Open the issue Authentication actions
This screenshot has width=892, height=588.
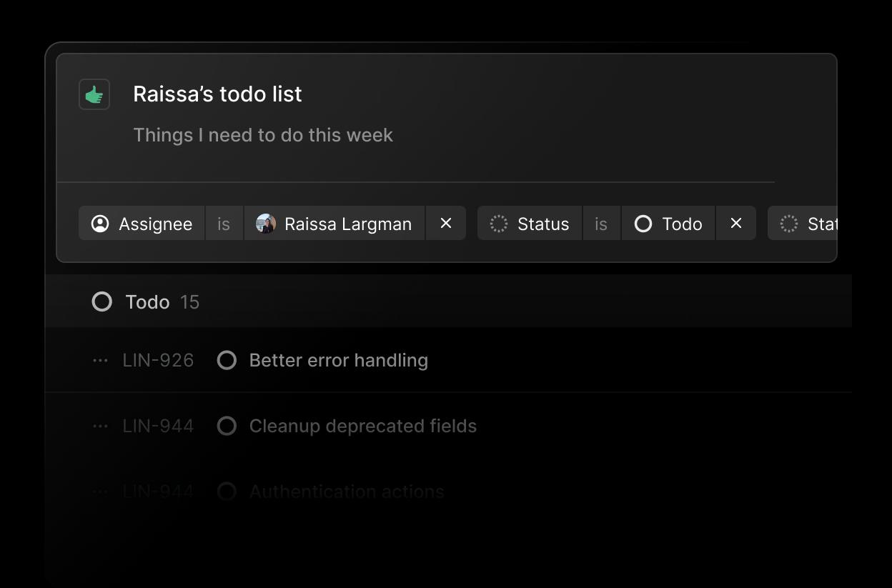pyautogui.click(x=346, y=492)
